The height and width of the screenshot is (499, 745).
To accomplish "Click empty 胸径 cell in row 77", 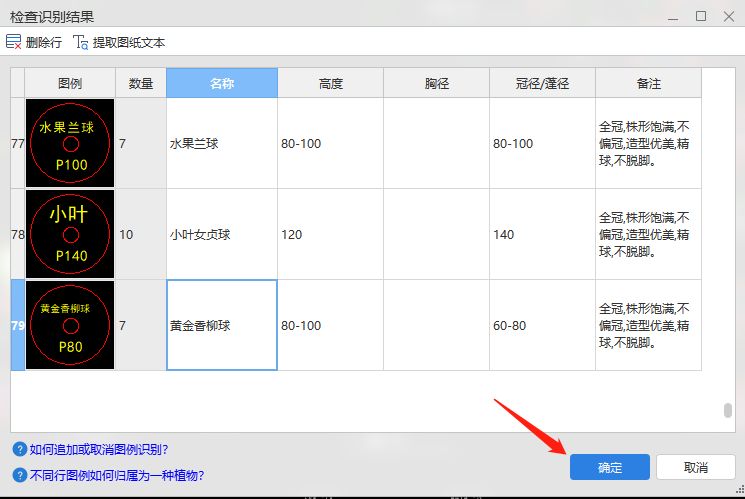I will pyautogui.click(x=437, y=144).
